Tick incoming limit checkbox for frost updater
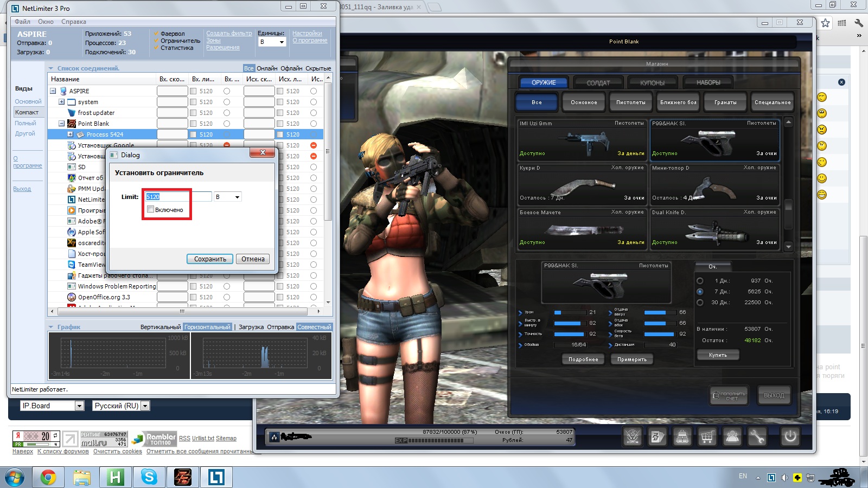Viewport: 868px width, 488px height. [193, 113]
